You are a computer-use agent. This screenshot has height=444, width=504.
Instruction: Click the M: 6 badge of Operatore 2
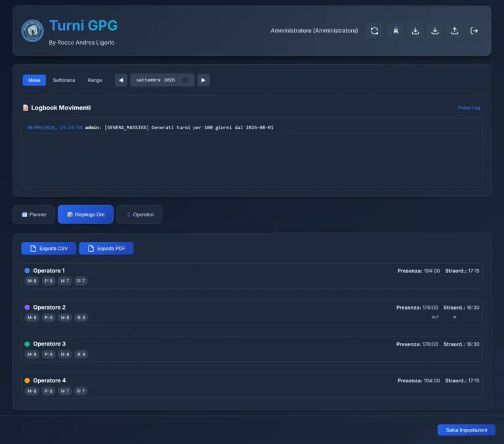click(x=31, y=317)
